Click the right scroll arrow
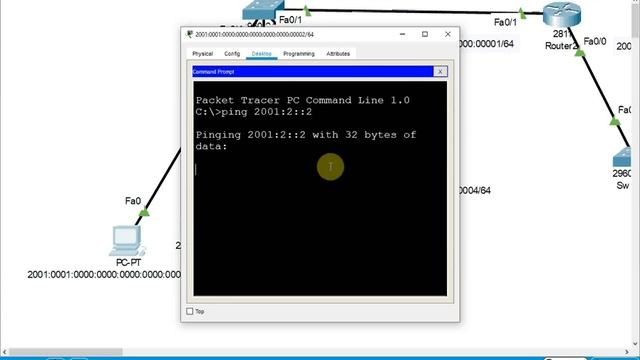The height and width of the screenshot is (360, 640). tap(627, 352)
